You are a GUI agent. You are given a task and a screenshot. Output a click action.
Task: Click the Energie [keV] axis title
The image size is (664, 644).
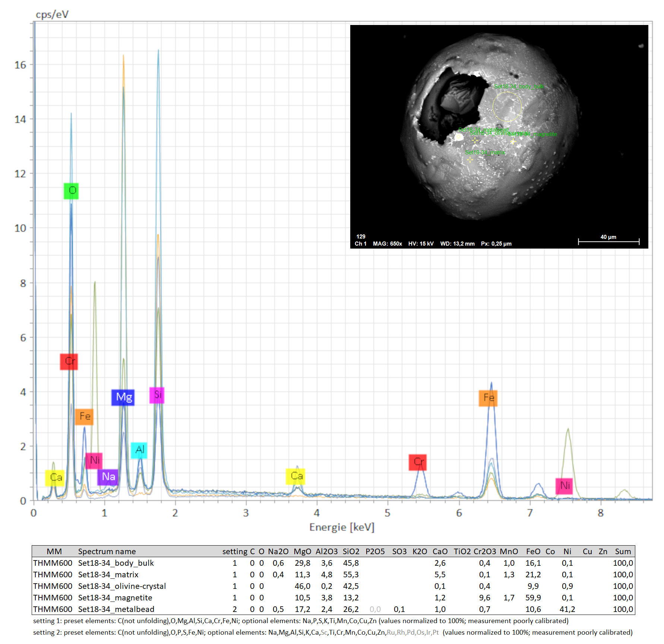[x=342, y=527]
